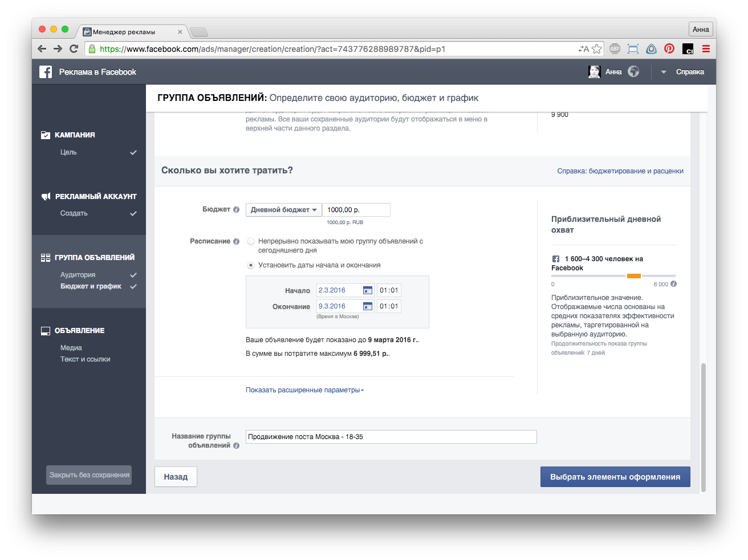Open calendar picker for end date
This screenshot has width=748, height=560.
pos(368,306)
